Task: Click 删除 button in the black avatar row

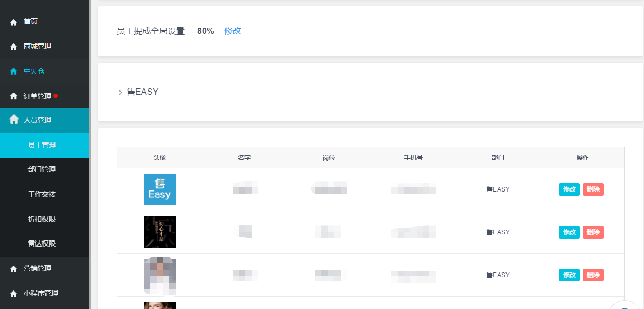Action: [x=593, y=232]
